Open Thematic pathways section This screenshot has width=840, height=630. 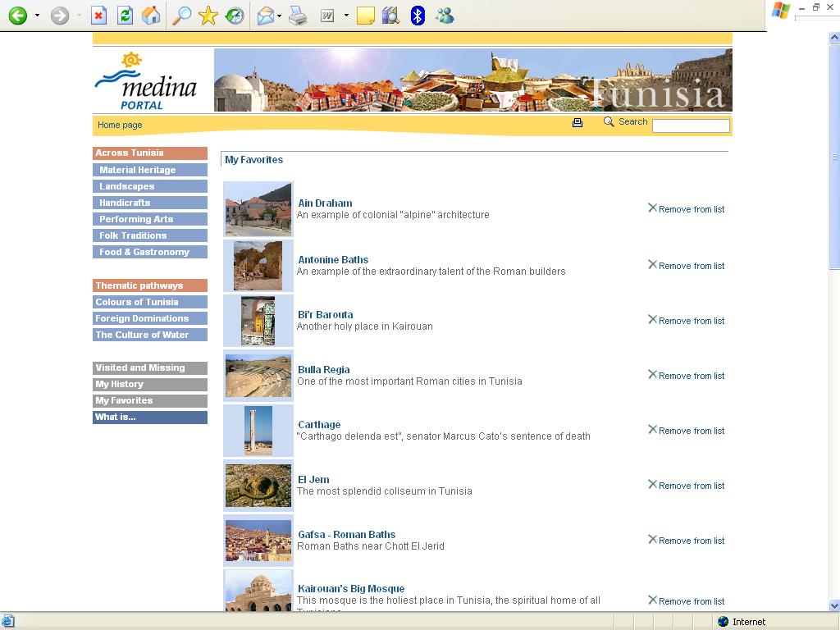coord(150,285)
